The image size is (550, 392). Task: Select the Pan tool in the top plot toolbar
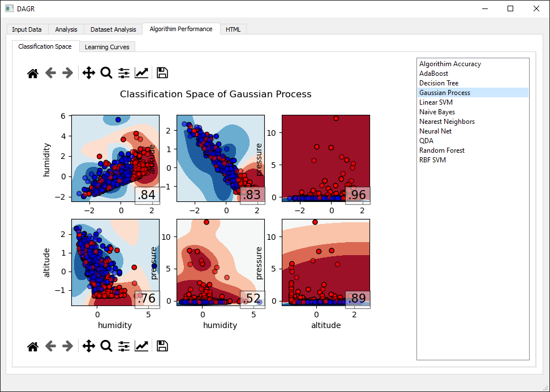(89, 73)
